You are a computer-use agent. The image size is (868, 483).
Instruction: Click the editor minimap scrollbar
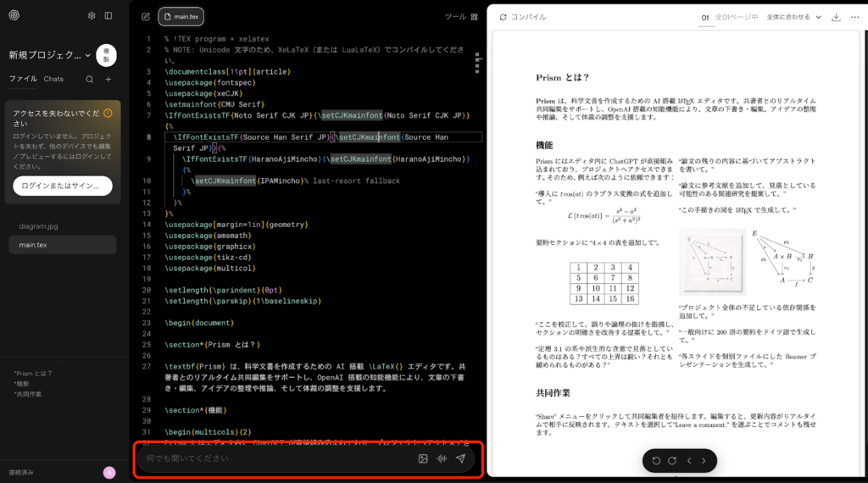click(x=477, y=63)
